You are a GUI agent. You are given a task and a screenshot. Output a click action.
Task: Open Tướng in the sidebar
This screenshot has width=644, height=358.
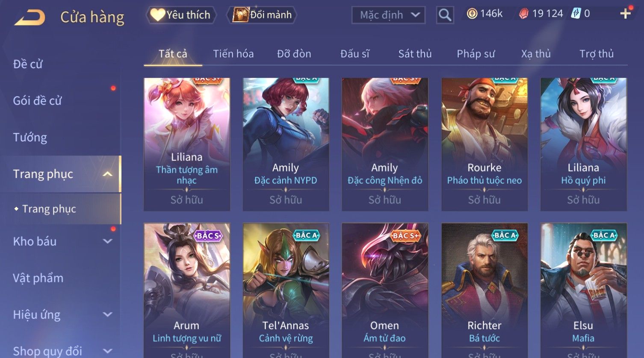point(30,138)
